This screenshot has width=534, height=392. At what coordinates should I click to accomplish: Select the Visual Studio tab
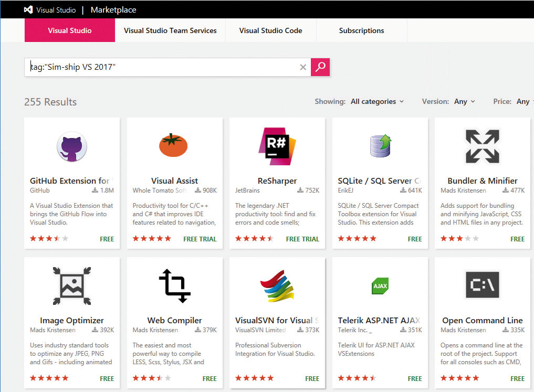point(70,30)
